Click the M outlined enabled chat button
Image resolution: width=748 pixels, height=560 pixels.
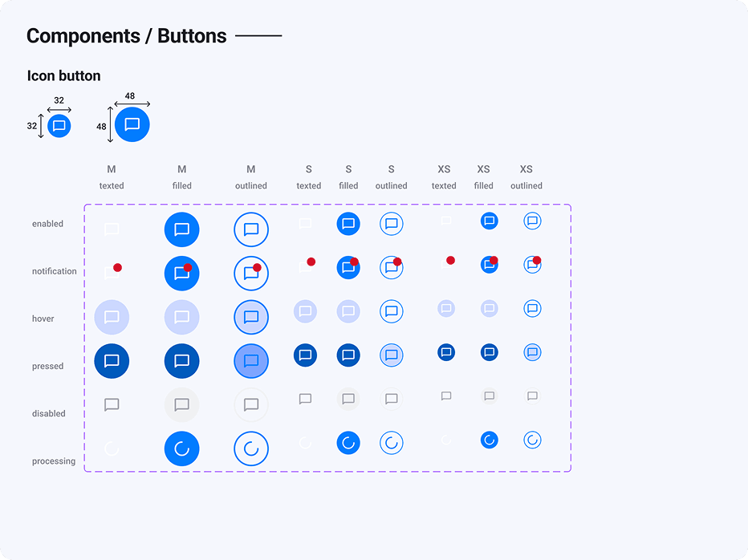pyautogui.click(x=251, y=229)
